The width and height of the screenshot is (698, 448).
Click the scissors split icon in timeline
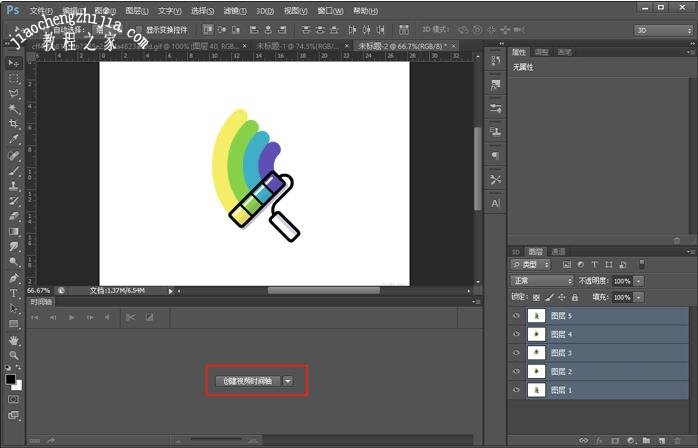[128, 317]
